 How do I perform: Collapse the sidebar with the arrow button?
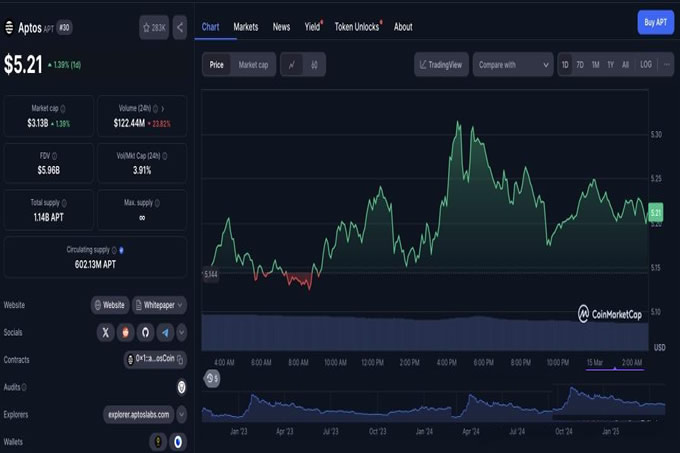pyautogui.click(x=180, y=28)
